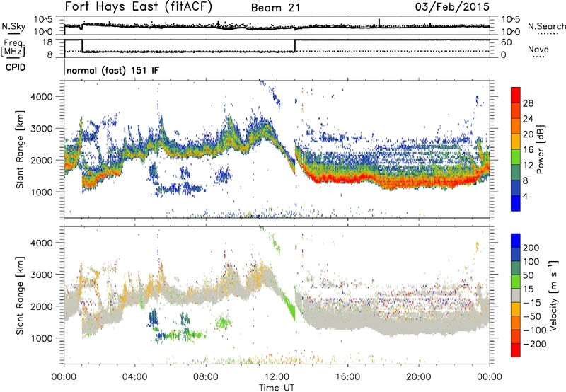Click the '12' tick on power colorbar
Screen dimensions: 566x392
click(528, 166)
